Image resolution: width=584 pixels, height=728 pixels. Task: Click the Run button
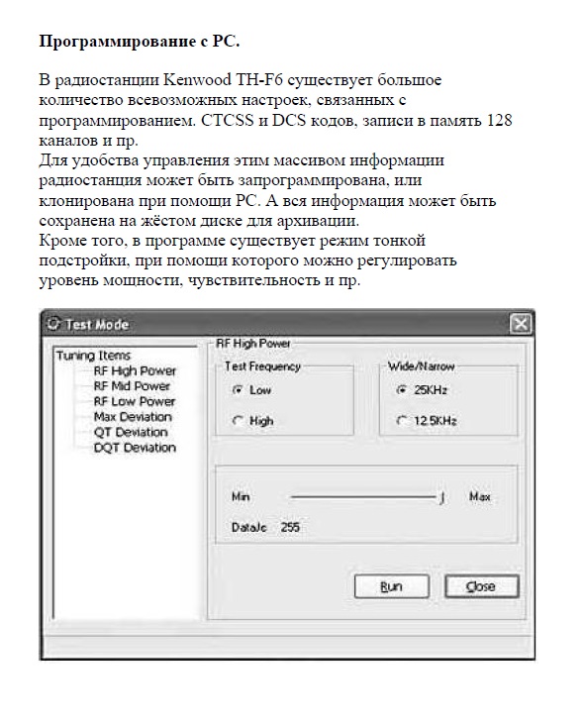392,586
